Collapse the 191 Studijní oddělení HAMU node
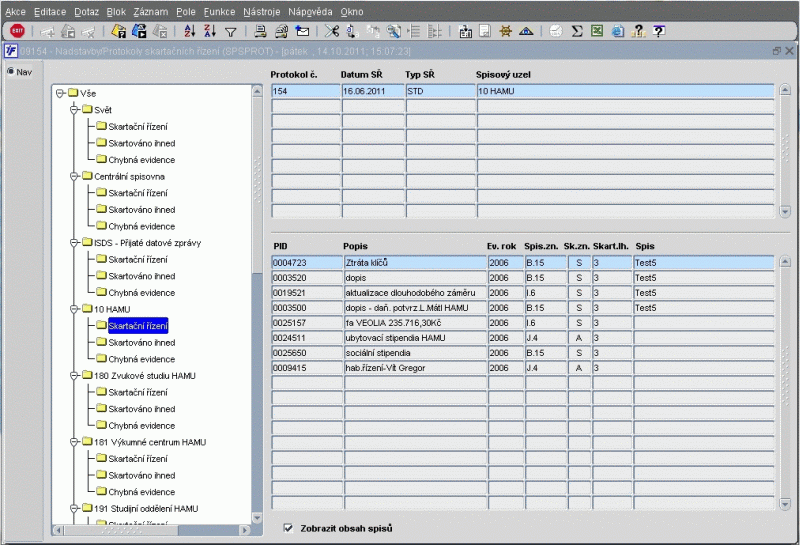This screenshot has width=800, height=545. (x=74, y=508)
